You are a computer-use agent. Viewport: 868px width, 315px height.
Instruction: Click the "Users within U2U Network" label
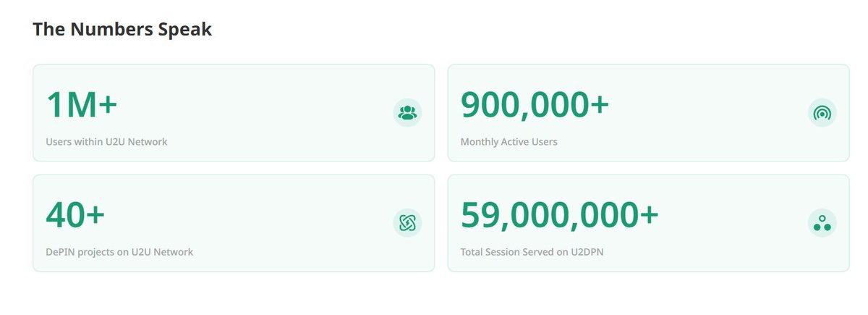click(x=106, y=142)
